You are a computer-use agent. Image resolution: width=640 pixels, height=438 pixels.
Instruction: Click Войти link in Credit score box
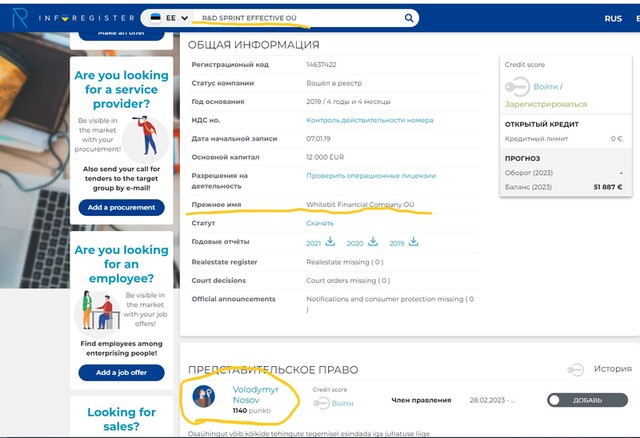[545, 87]
